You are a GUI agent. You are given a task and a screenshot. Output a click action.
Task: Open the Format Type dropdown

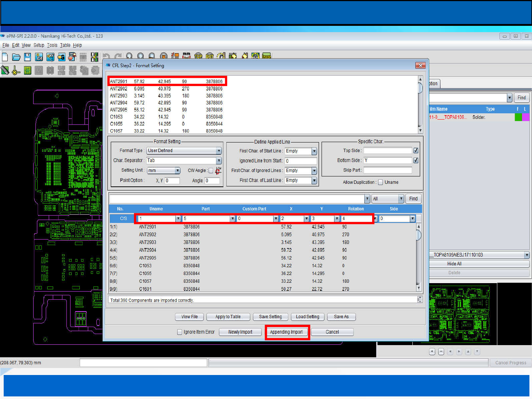[x=219, y=151]
